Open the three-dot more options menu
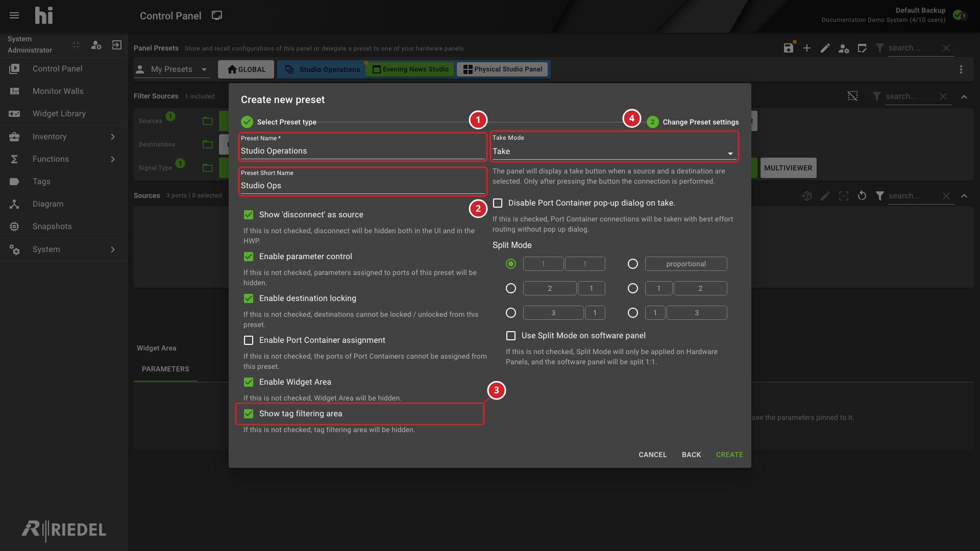 (961, 69)
